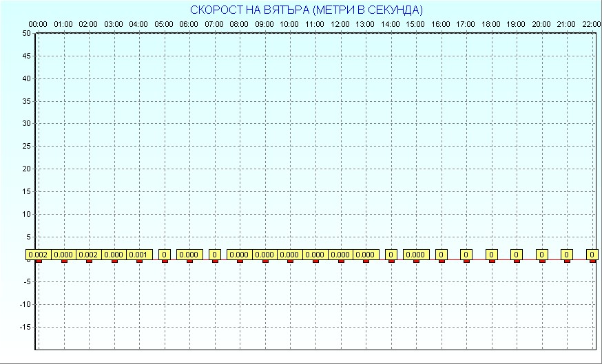Click the -10 value on the vertical axis
602x364 pixels.
coord(25,304)
